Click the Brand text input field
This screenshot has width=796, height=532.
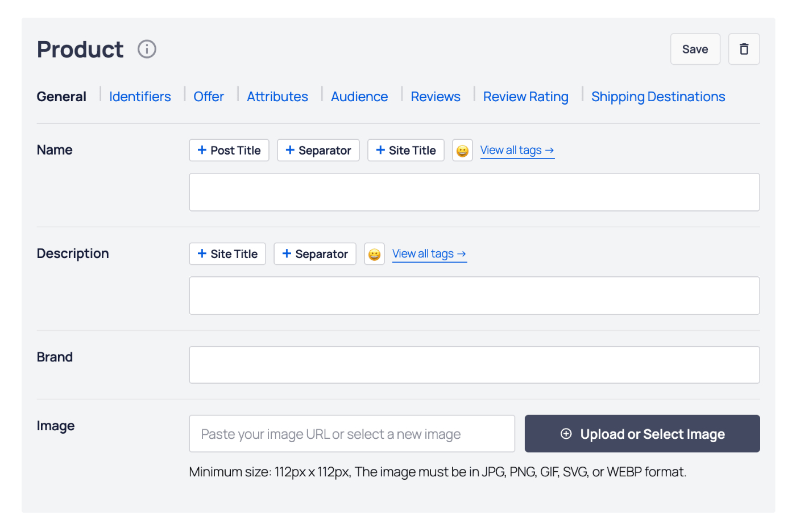[x=474, y=364]
